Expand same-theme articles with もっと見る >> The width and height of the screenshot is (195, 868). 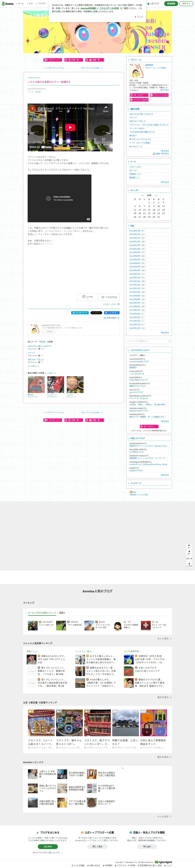[x=33, y=366]
